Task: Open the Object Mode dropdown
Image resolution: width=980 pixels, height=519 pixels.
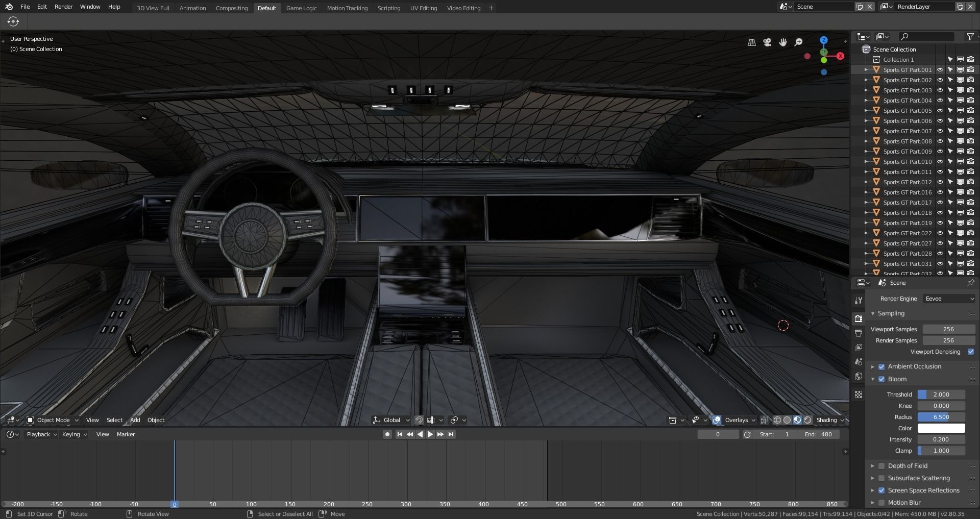Action: (53, 420)
